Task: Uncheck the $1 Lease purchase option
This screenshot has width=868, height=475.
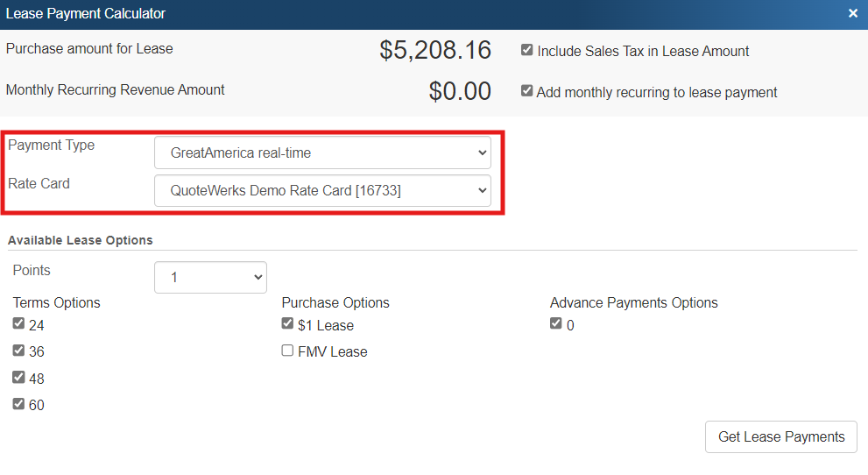Action: pyautogui.click(x=287, y=324)
